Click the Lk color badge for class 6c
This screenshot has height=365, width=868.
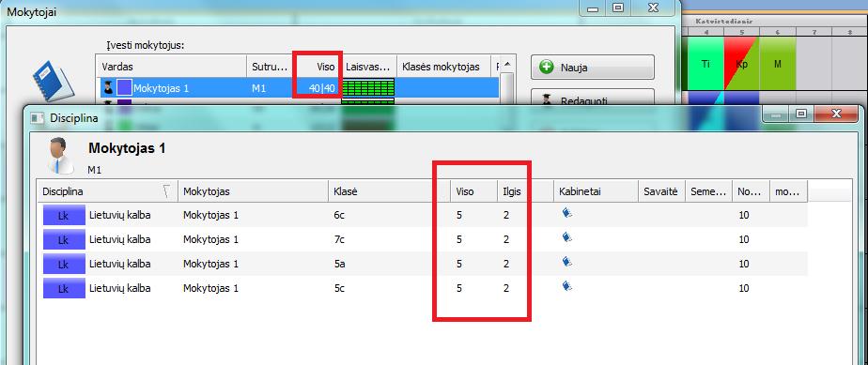pos(64,215)
